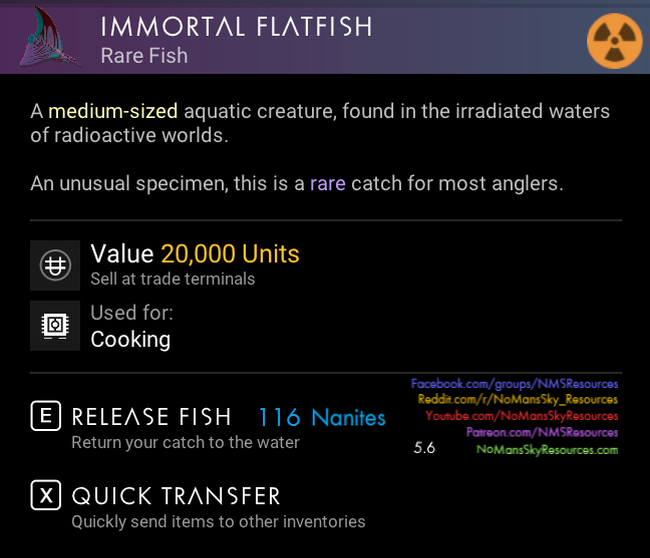Click the Rare Fish subtitle
The width and height of the screenshot is (650, 558).
pos(144,56)
